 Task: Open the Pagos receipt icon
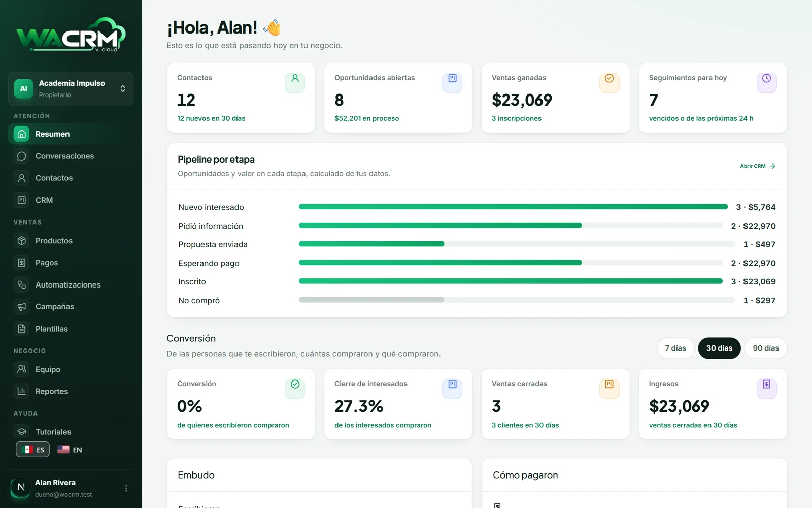[x=21, y=263]
